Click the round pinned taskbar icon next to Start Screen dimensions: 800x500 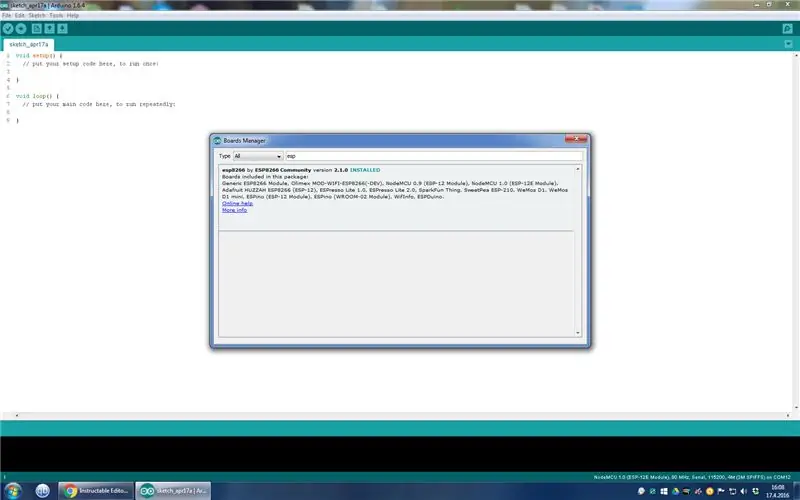(x=43, y=490)
